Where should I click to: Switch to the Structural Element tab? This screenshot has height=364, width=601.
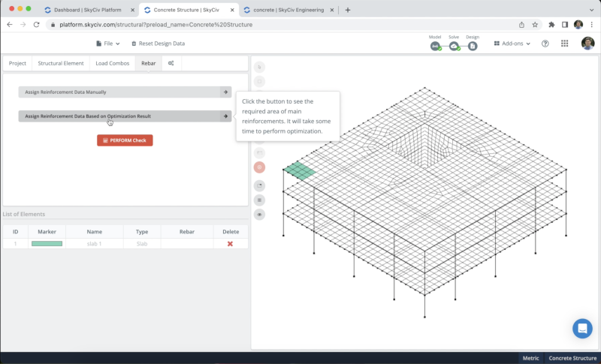pyautogui.click(x=61, y=63)
